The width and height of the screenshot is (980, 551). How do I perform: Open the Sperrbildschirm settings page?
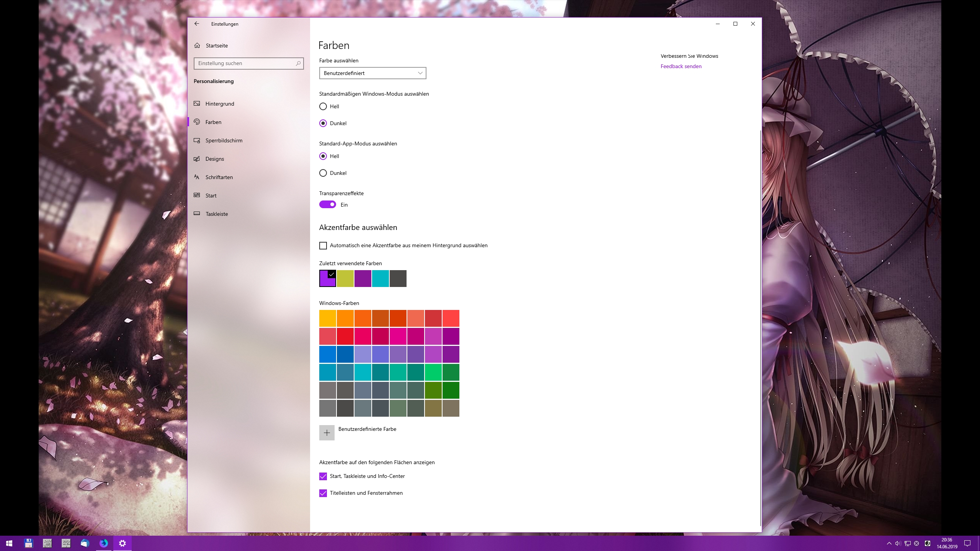[224, 140]
